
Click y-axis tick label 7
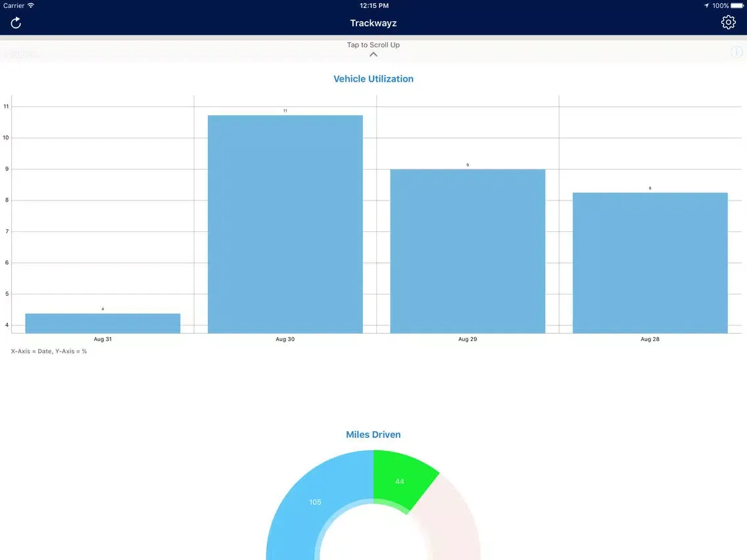coord(7,231)
